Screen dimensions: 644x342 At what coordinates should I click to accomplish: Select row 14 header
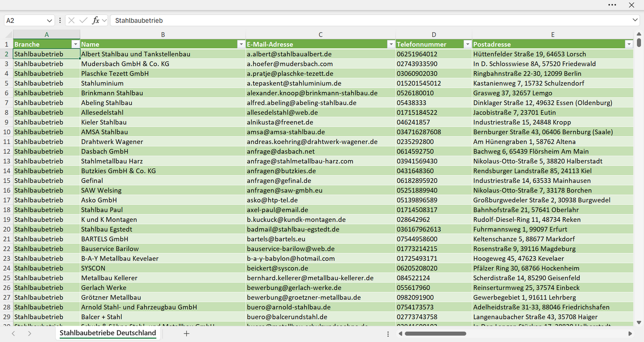7,171
